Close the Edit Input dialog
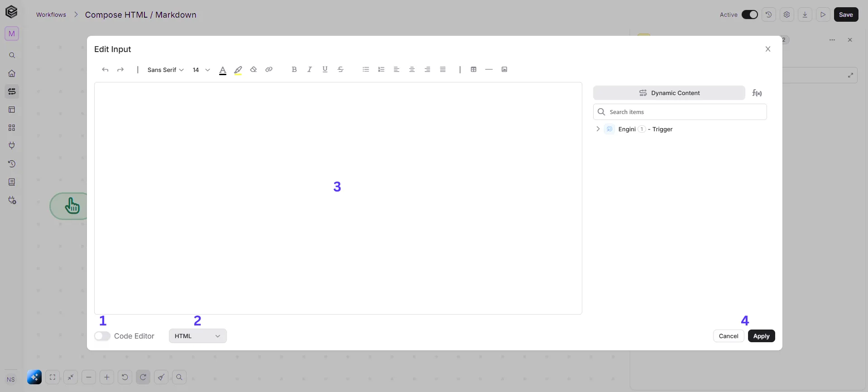 pyautogui.click(x=768, y=49)
